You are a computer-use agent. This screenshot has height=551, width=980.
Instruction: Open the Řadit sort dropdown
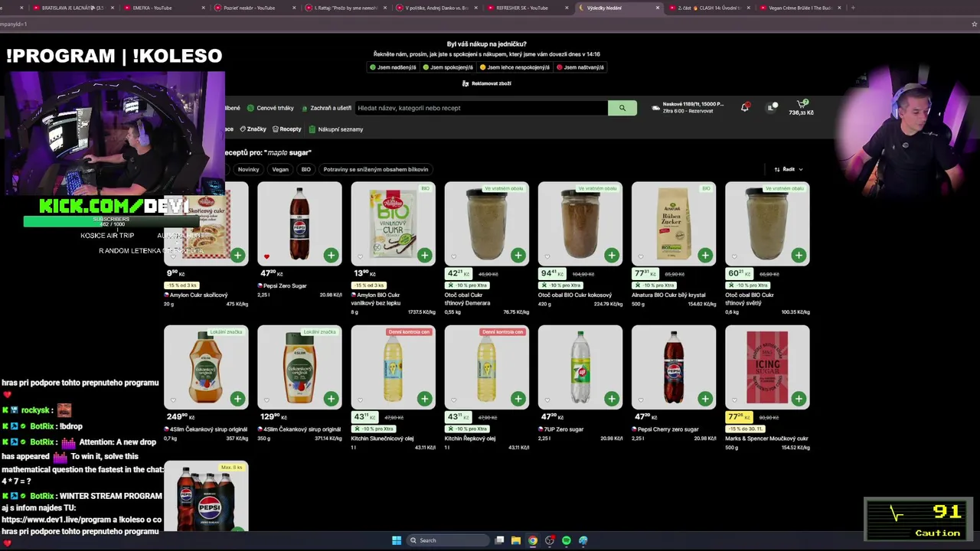pos(789,169)
